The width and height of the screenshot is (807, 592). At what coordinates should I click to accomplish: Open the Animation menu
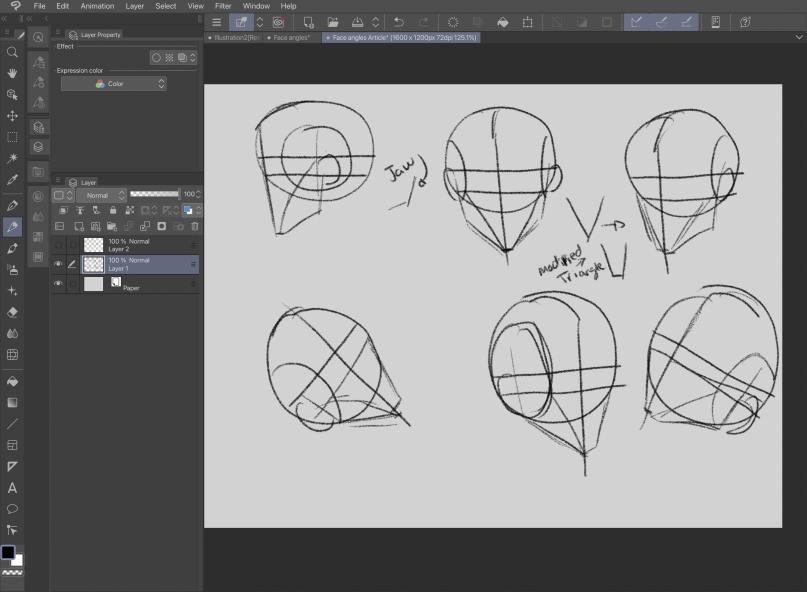(97, 6)
